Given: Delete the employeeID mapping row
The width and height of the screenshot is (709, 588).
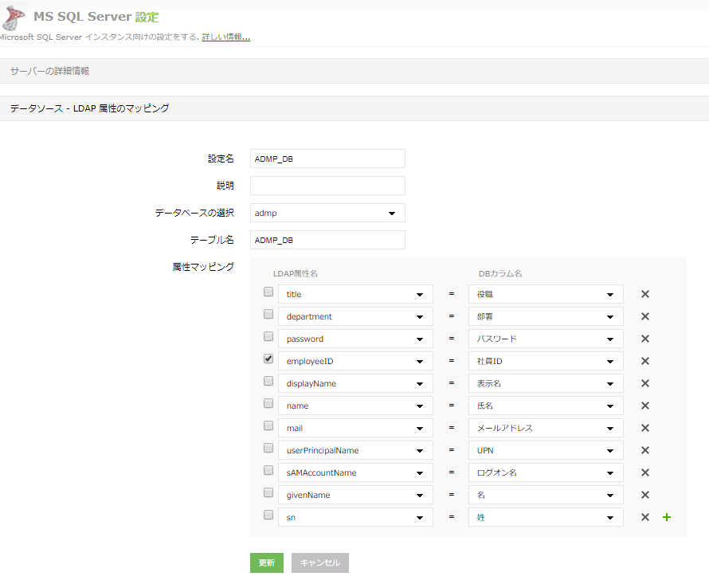Looking at the screenshot, I should (644, 361).
